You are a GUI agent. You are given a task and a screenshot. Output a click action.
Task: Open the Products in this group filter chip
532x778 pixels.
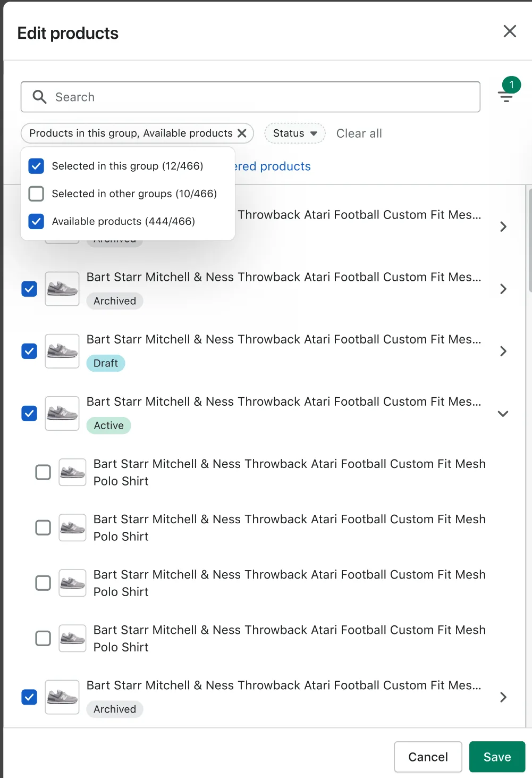[x=131, y=133]
